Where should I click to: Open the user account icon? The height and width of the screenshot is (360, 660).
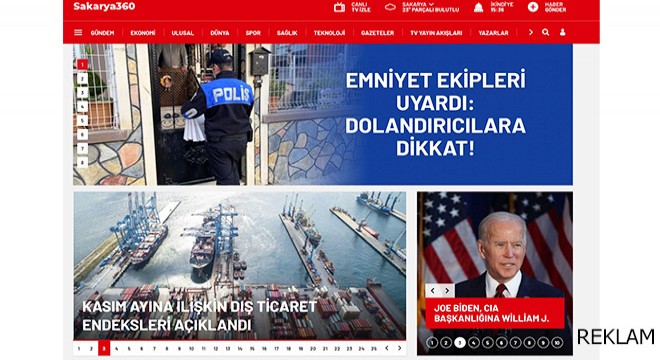[x=562, y=32]
